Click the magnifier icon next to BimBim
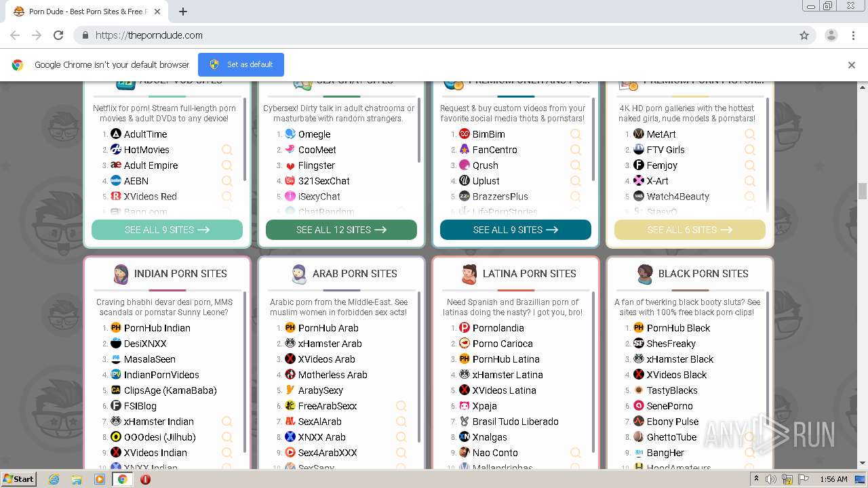868x488 pixels. 576,134
